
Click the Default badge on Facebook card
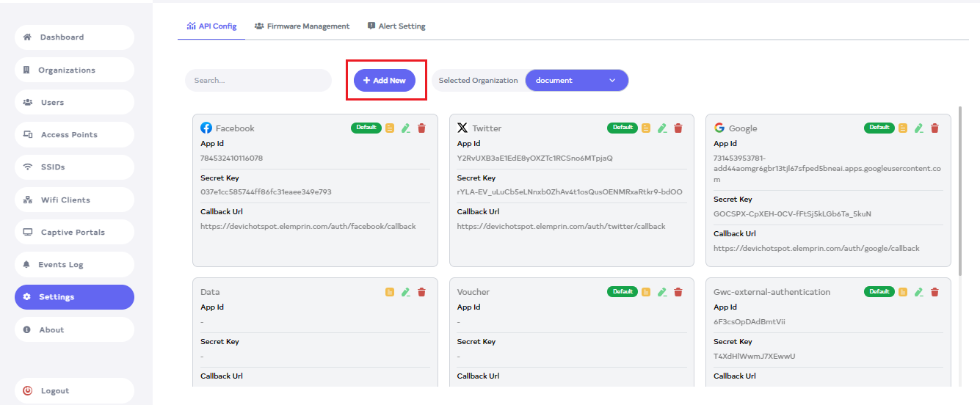click(366, 128)
